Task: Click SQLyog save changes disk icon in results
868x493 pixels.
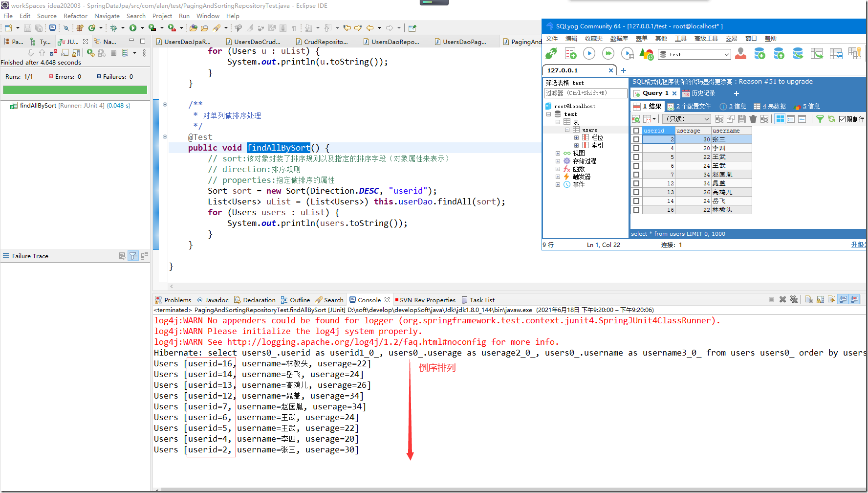Action: [x=741, y=119]
